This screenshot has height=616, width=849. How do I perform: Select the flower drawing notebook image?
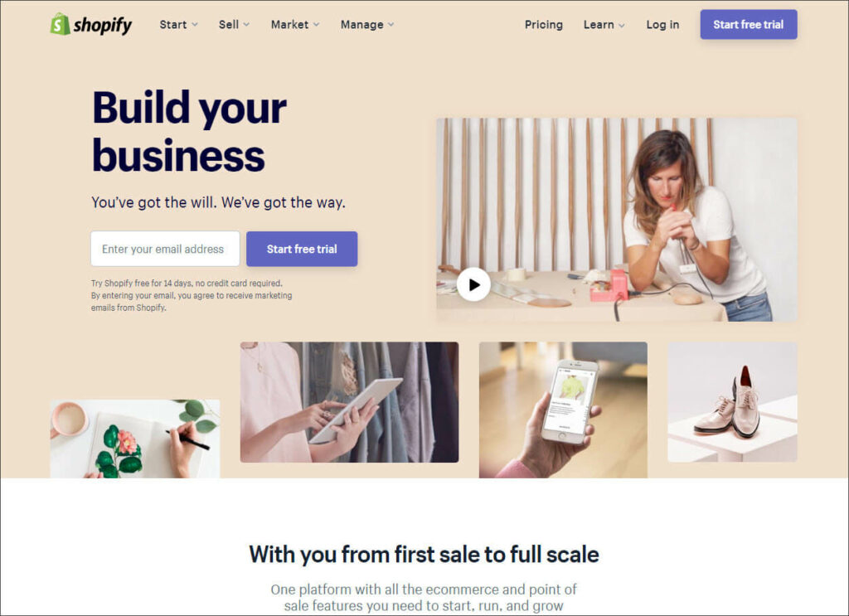tap(135, 439)
